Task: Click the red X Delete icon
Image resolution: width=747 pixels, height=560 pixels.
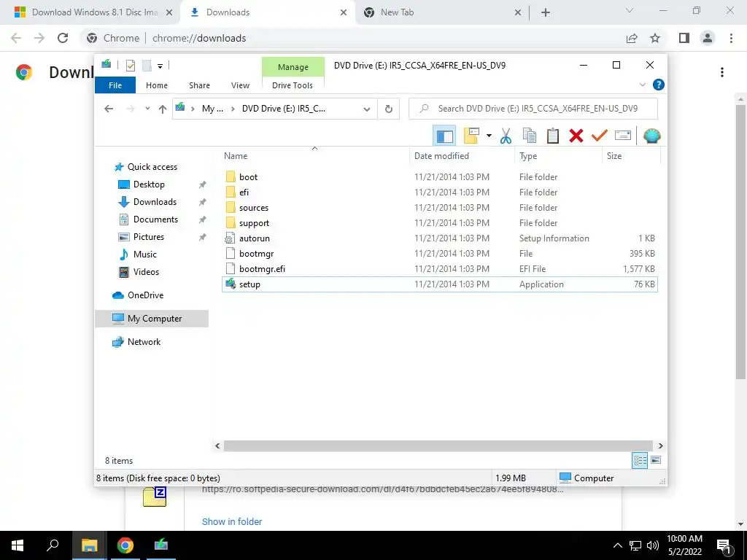Action: 576,136
